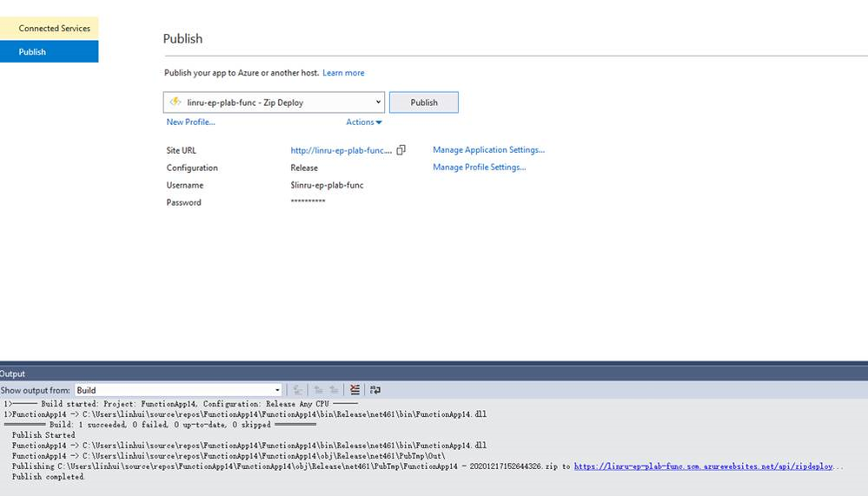Open Manage Application Settings...
The height and width of the screenshot is (496, 868).
coord(489,149)
